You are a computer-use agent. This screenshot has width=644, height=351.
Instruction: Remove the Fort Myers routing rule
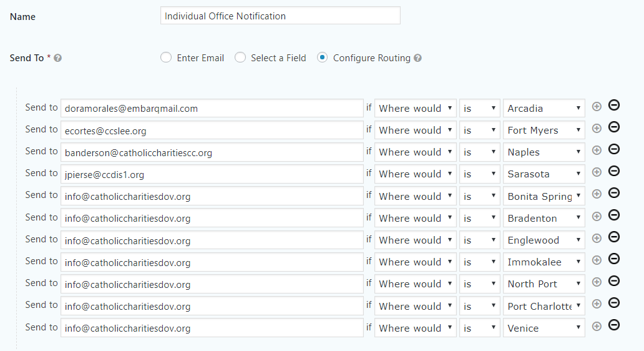(x=614, y=127)
